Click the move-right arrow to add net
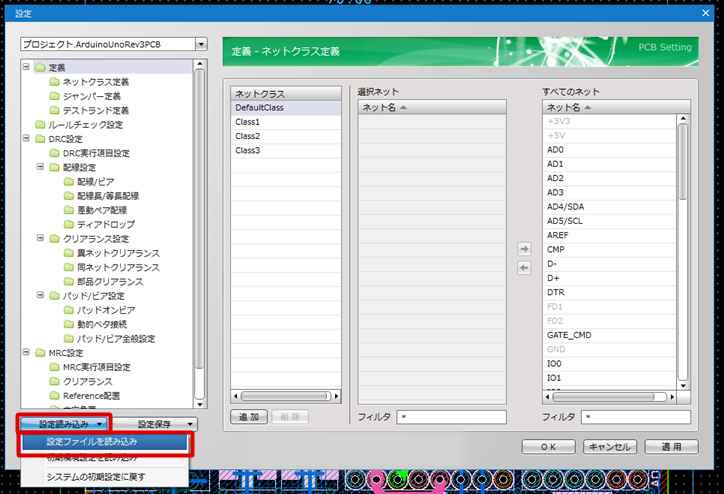Viewport: 724px width, 494px height. [x=524, y=249]
